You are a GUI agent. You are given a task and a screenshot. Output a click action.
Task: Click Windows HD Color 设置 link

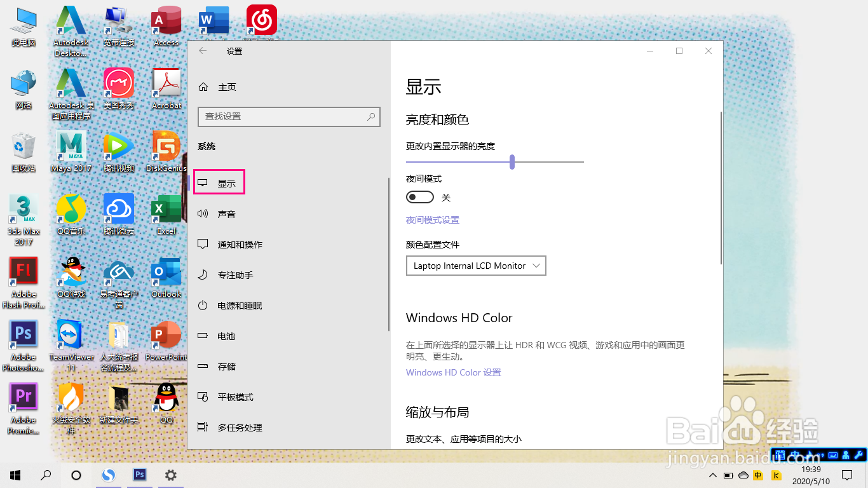click(452, 372)
